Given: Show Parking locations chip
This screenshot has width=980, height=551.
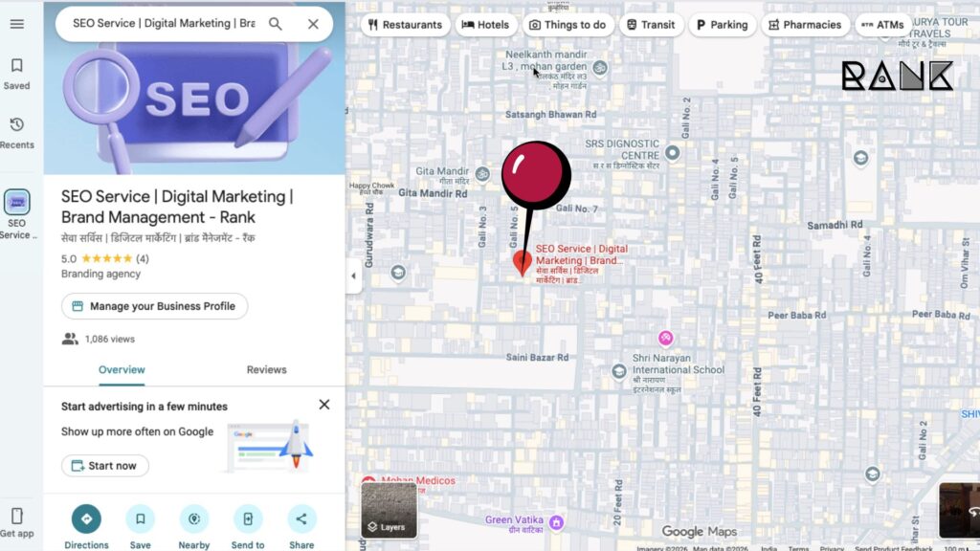Looking at the screenshot, I should (x=722, y=25).
